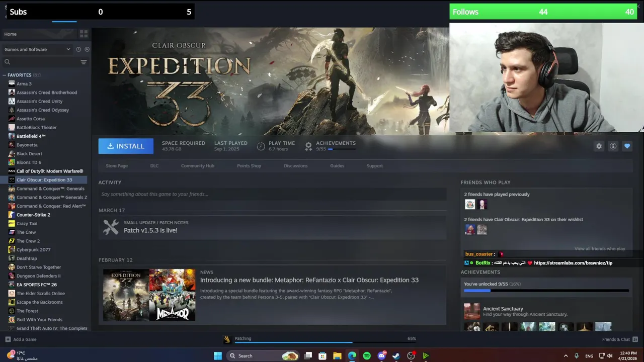
Task: Open Steam icon on taskbar
Action: (396, 355)
